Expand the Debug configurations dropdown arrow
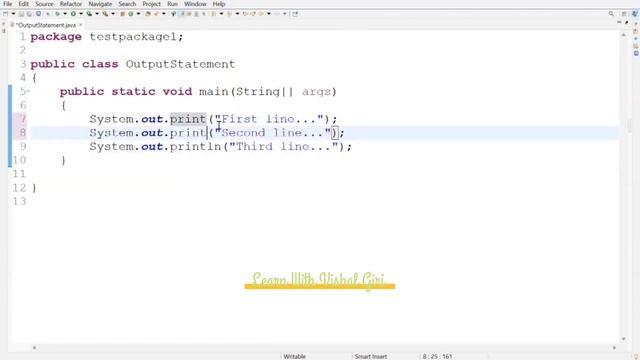Viewport: 640px width, 360px height. tap(64, 14)
